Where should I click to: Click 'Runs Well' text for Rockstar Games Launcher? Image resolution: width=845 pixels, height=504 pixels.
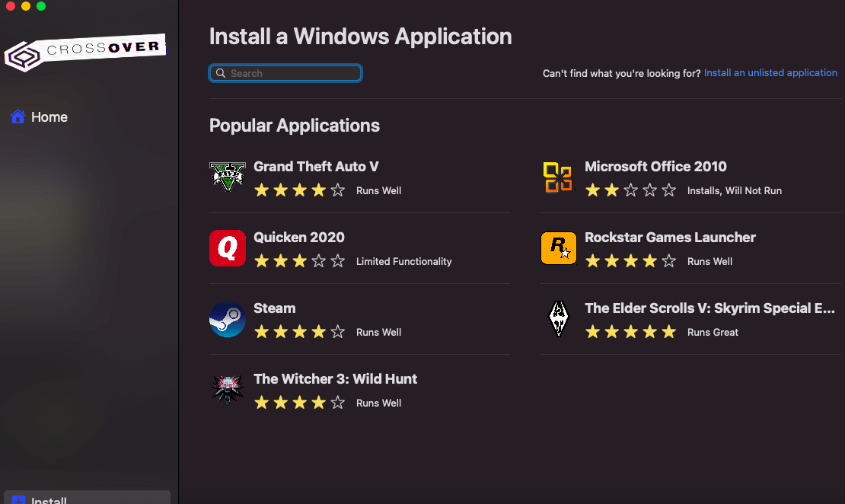point(709,261)
